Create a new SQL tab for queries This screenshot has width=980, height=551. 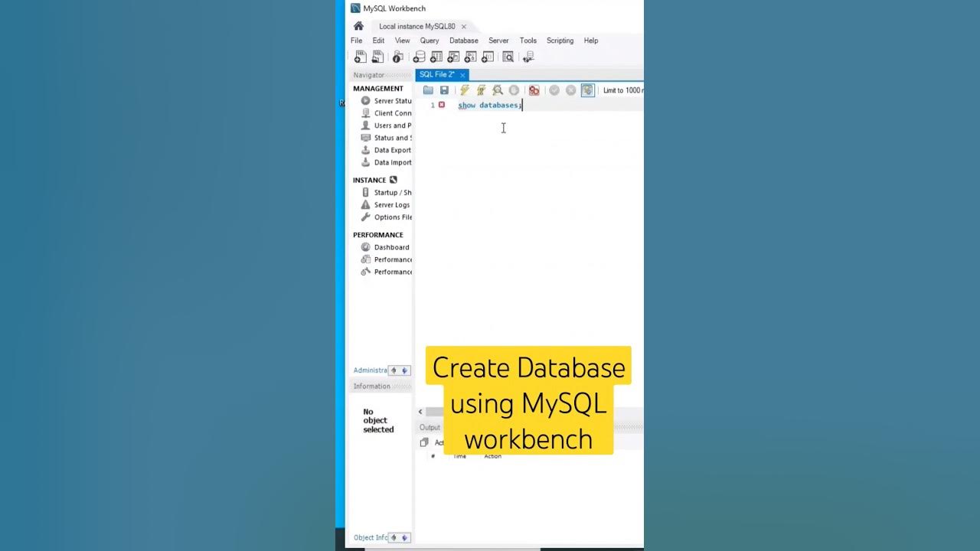tap(360, 57)
